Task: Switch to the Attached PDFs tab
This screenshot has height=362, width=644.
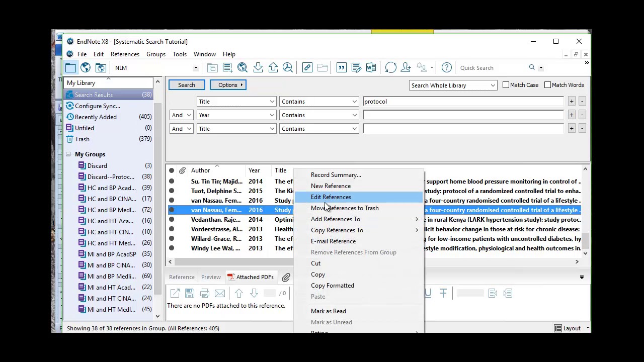Action: pyautogui.click(x=250, y=277)
